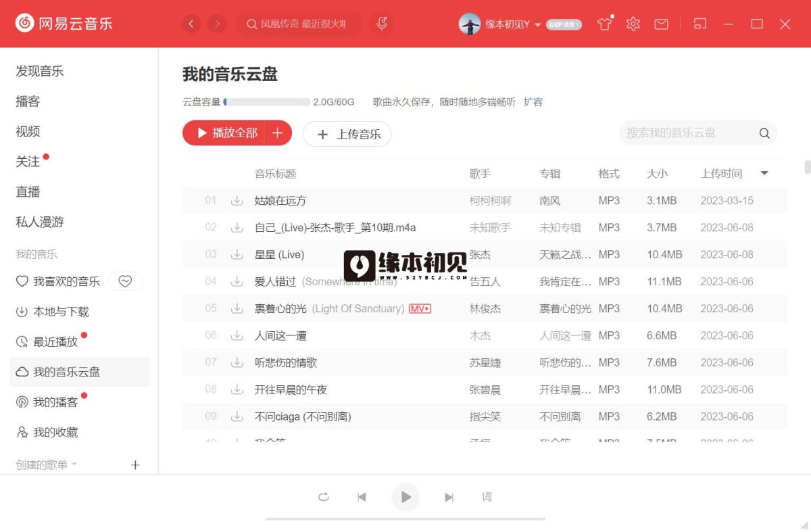The height and width of the screenshot is (532, 811).
Task: Click artist 柯柯柯啊
Action: click(491, 201)
